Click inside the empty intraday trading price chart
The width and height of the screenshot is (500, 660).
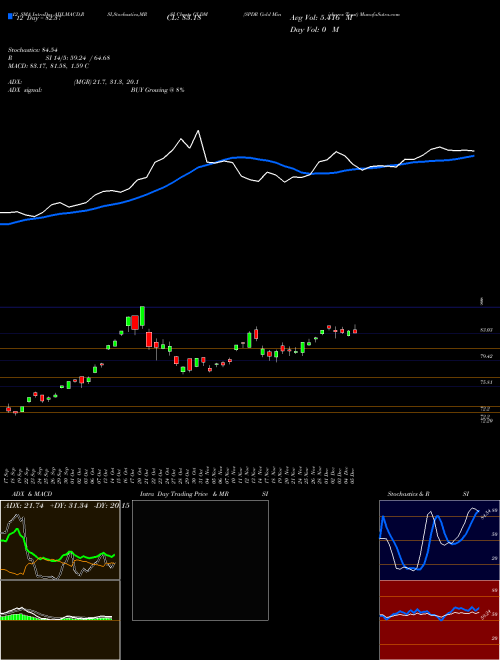(x=200, y=560)
